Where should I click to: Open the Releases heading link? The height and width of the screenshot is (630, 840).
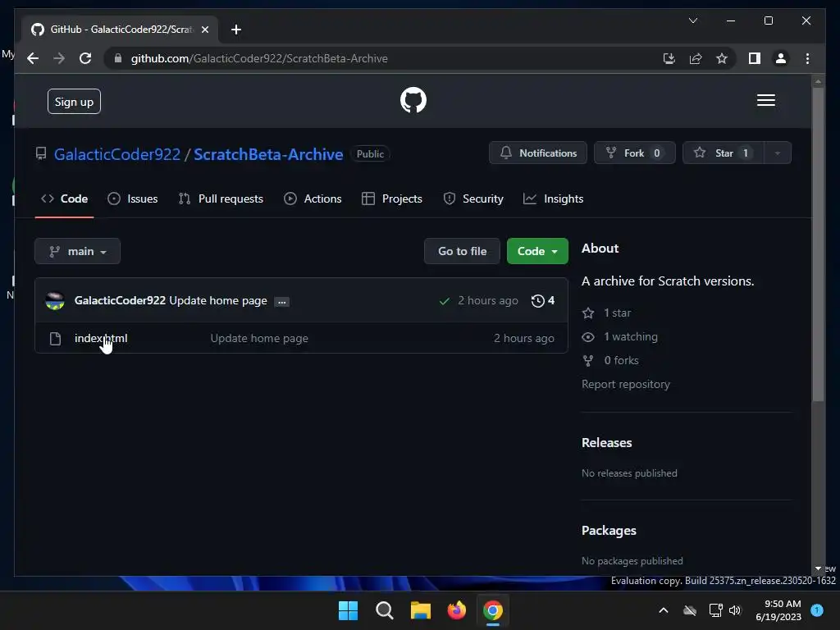click(x=606, y=442)
